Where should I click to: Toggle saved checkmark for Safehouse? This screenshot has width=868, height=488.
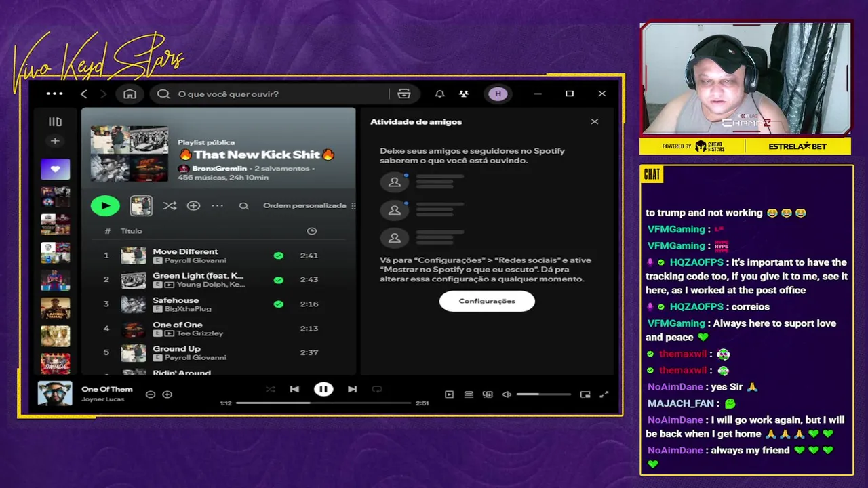click(278, 304)
